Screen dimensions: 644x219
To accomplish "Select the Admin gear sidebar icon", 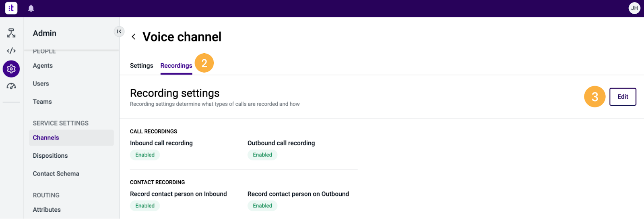I will pos(11,69).
